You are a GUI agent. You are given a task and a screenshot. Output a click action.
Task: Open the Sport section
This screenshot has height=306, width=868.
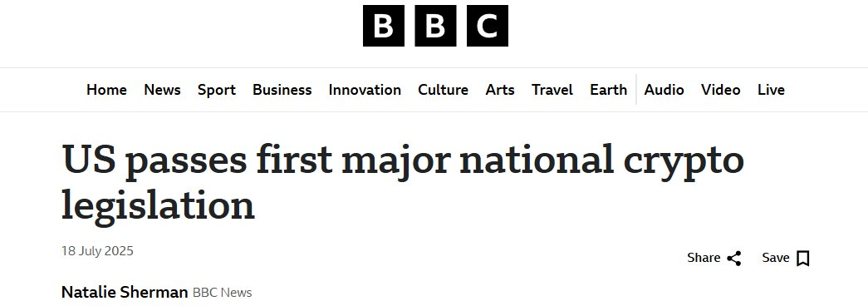coord(217,90)
